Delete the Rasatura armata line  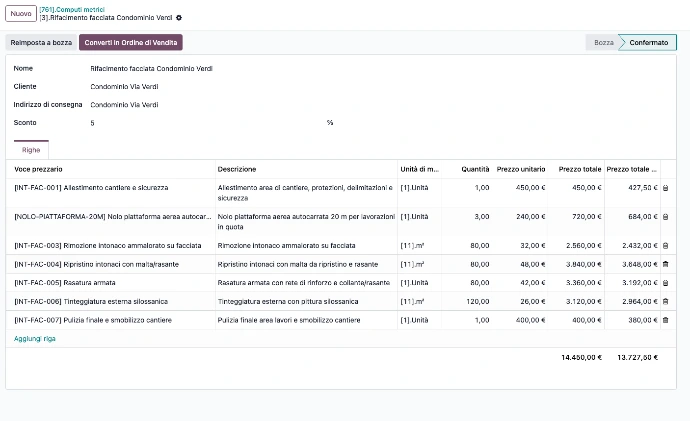point(665,283)
